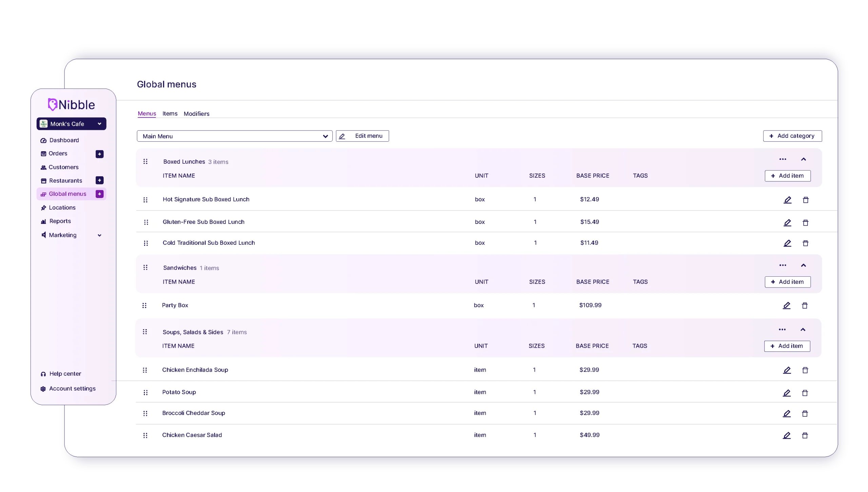This screenshot has height=492, width=868.
Task: Click Add item in Sandwiches category
Action: click(x=787, y=282)
